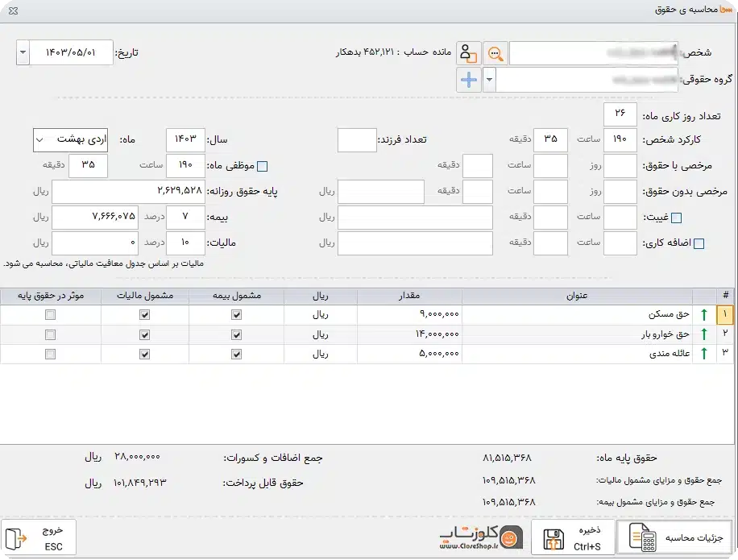Close the محاسبه ی حقوق window with the X
This screenshot has height=560, width=738.
(x=13, y=10)
